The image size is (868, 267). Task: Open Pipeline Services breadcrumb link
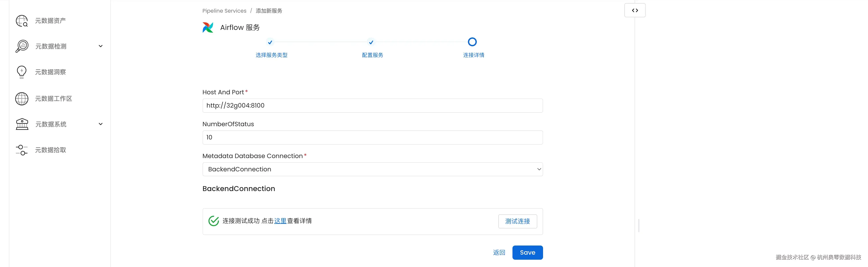(x=224, y=10)
